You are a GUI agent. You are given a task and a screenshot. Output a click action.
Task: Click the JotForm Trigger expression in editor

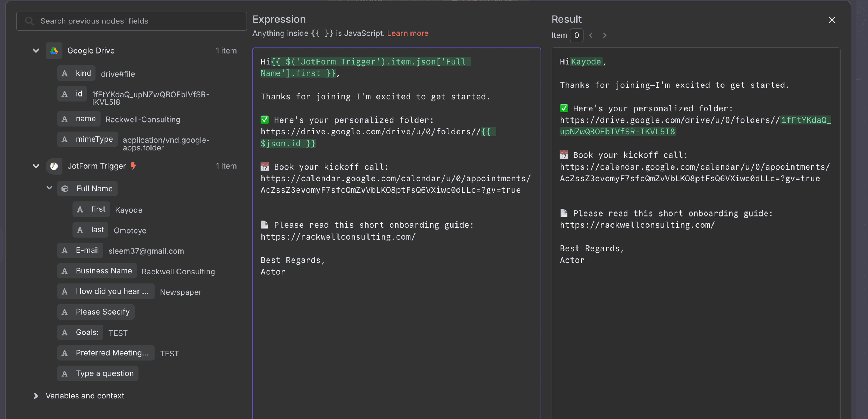click(x=365, y=67)
